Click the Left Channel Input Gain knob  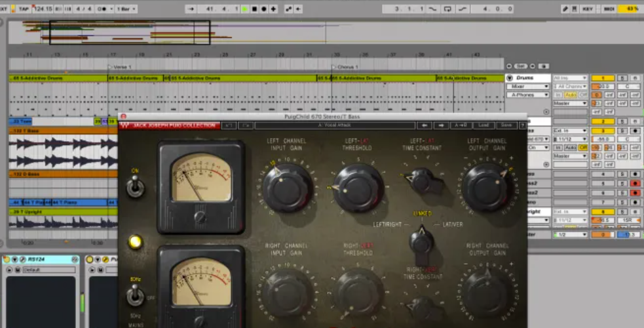(x=288, y=188)
